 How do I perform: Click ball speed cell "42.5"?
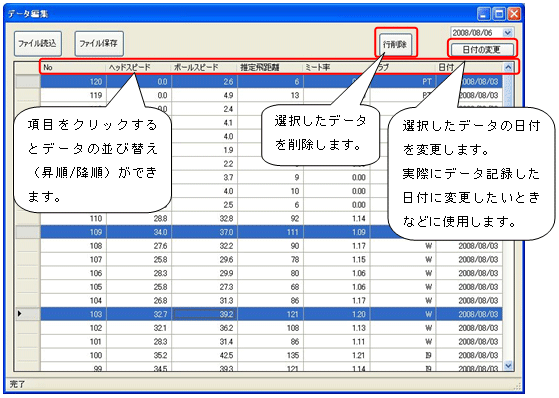(205, 355)
